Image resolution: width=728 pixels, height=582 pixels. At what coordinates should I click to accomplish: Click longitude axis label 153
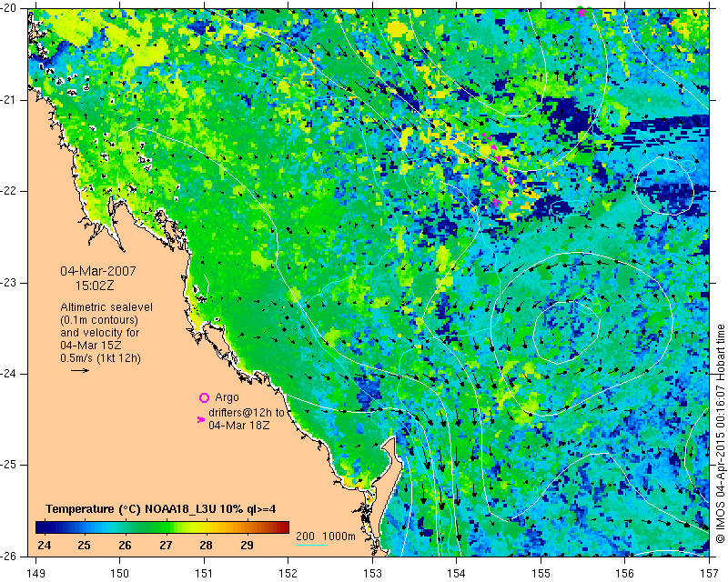[x=372, y=574]
